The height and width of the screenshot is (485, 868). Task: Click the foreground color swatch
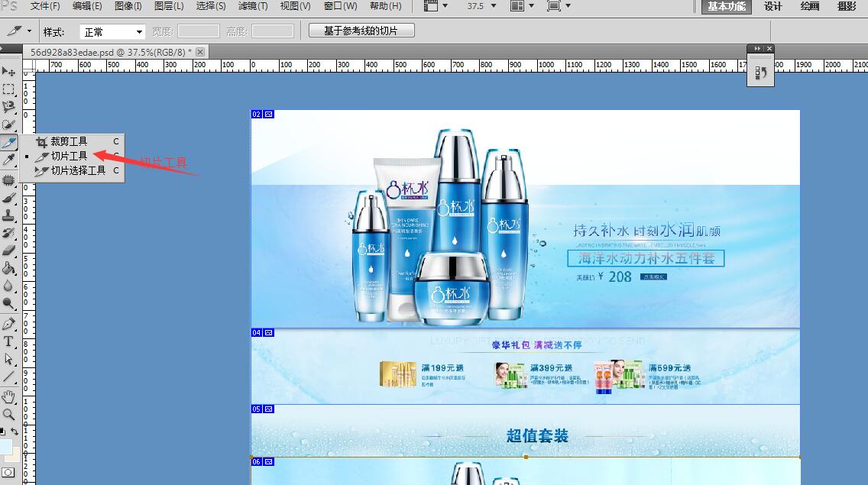(5, 446)
